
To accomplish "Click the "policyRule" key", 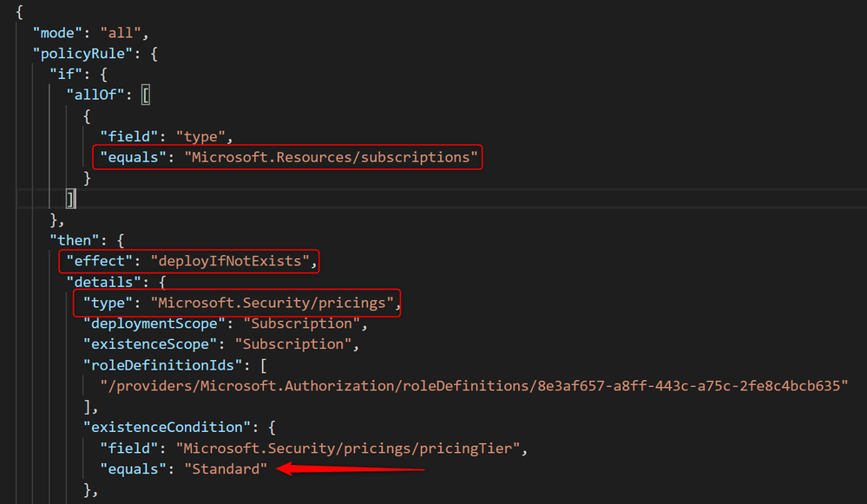I will [83, 54].
